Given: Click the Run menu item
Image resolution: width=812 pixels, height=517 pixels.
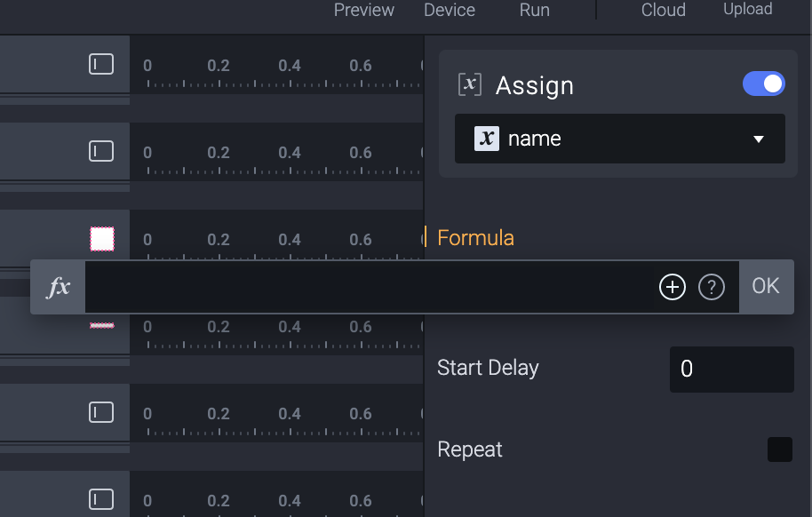Looking at the screenshot, I should (x=535, y=11).
